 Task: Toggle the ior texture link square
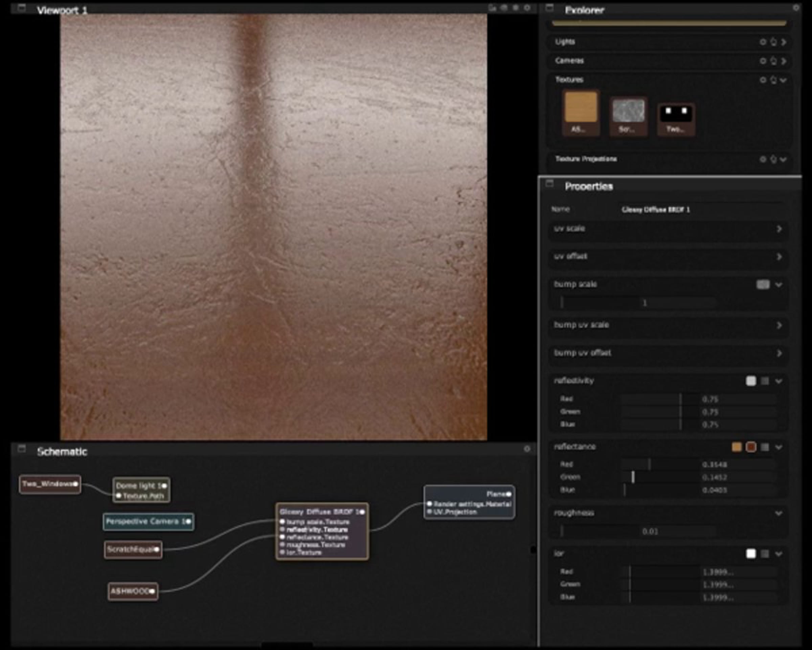765,554
